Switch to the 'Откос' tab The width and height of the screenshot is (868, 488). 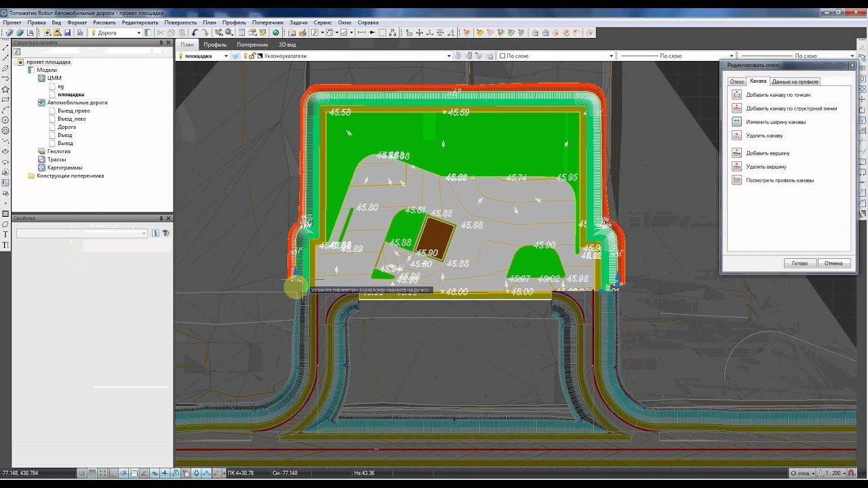click(x=736, y=81)
